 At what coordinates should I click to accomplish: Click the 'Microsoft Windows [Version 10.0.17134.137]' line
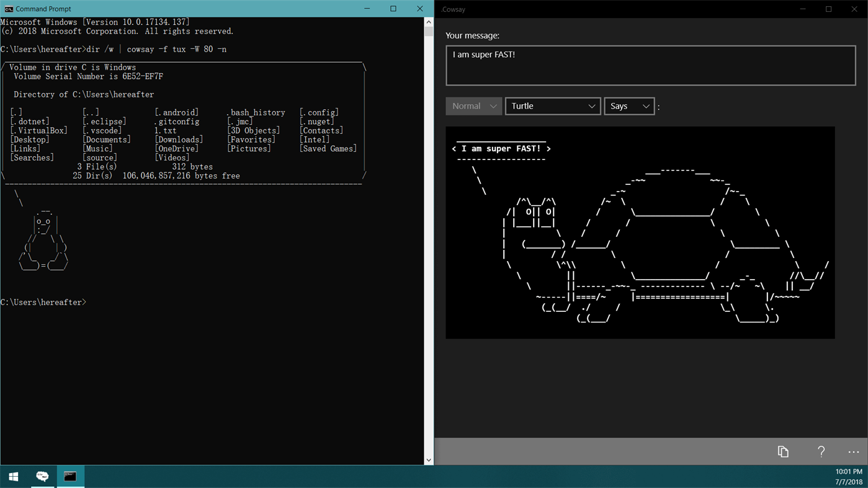[95, 22]
